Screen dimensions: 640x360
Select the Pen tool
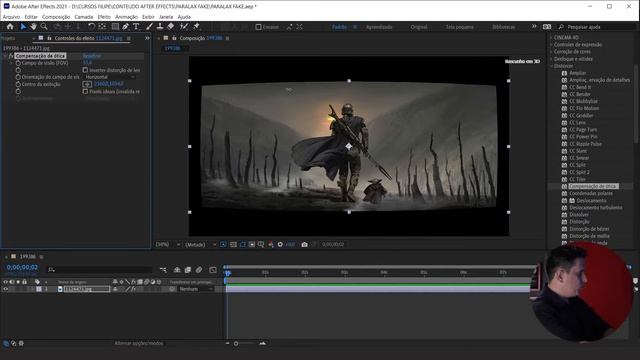click(x=125, y=27)
